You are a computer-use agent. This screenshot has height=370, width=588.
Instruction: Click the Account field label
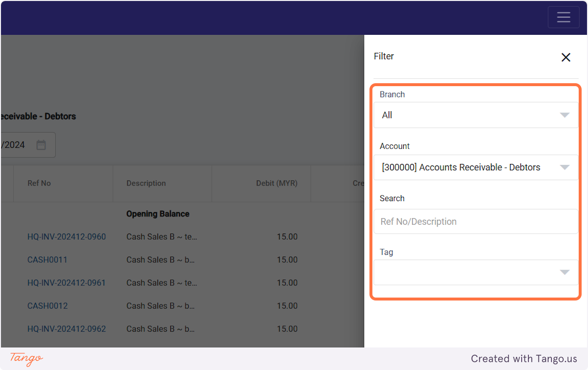pos(395,146)
